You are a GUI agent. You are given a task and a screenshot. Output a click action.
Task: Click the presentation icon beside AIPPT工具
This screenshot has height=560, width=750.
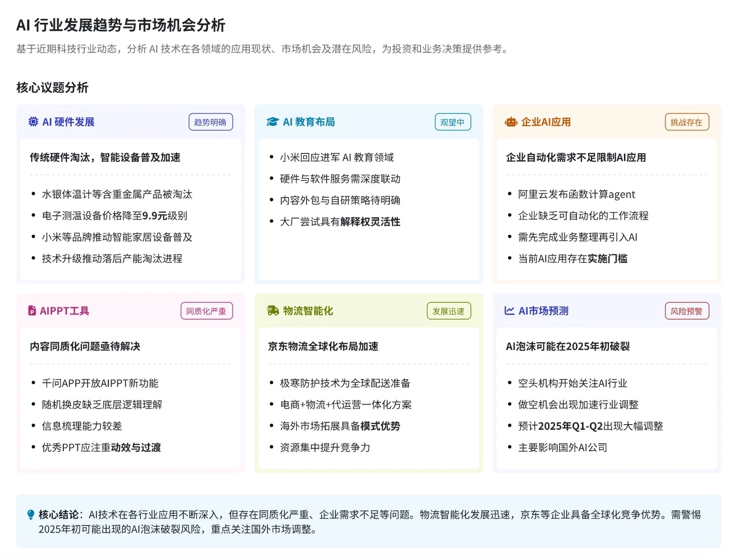[x=32, y=311]
